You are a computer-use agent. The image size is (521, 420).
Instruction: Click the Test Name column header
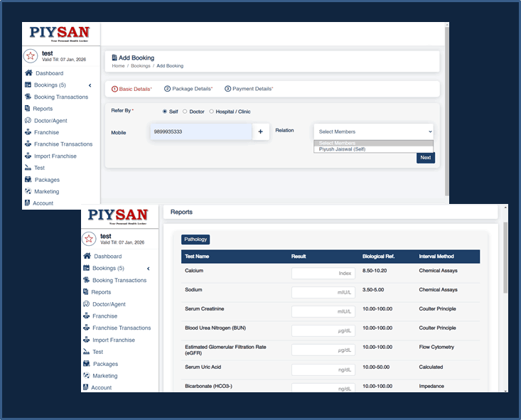[x=197, y=256]
